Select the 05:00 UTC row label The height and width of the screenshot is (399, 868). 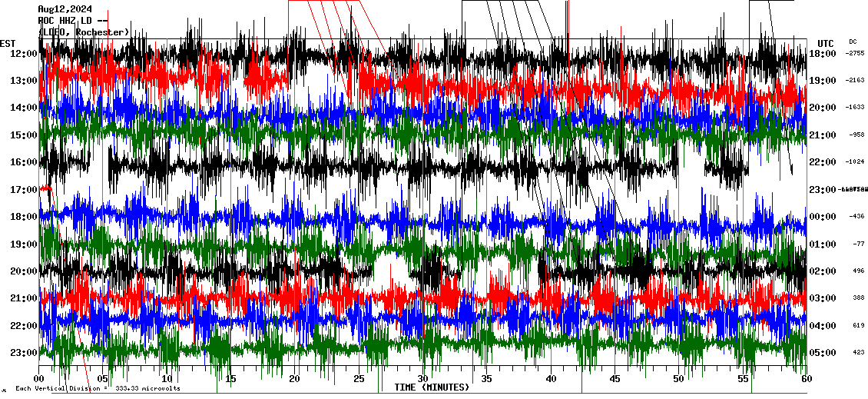[x=823, y=353]
